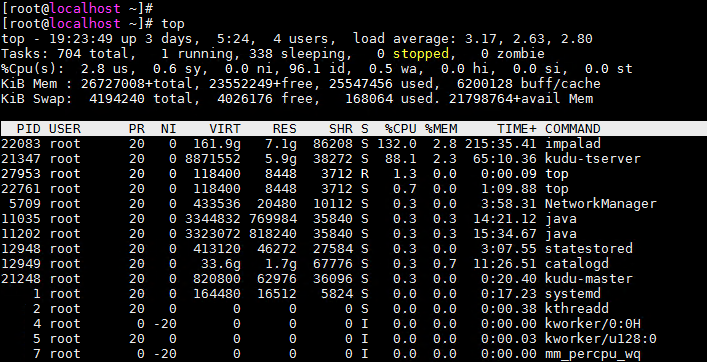707x362 pixels.
Task: Click the 818240 RES value
Action: pos(273,234)
